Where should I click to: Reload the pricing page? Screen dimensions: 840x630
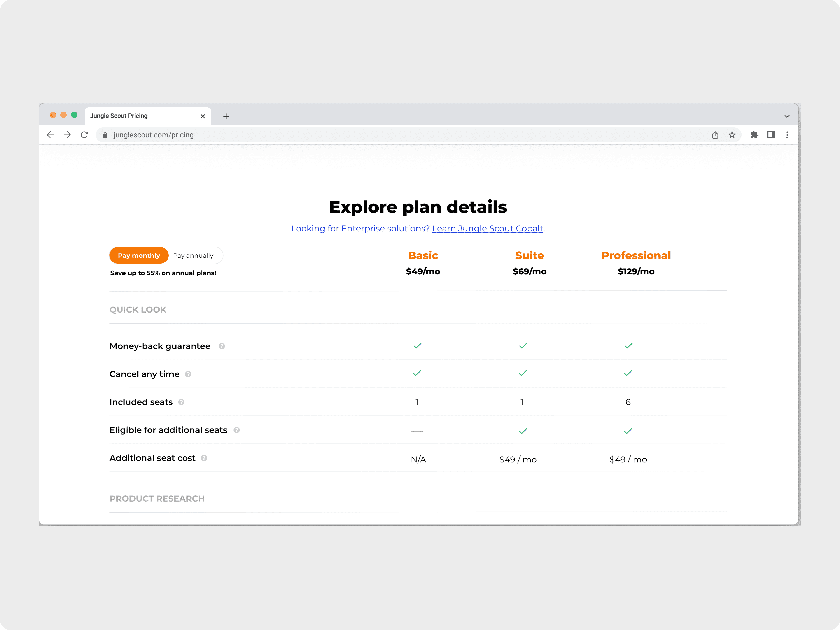pos(84,135)
